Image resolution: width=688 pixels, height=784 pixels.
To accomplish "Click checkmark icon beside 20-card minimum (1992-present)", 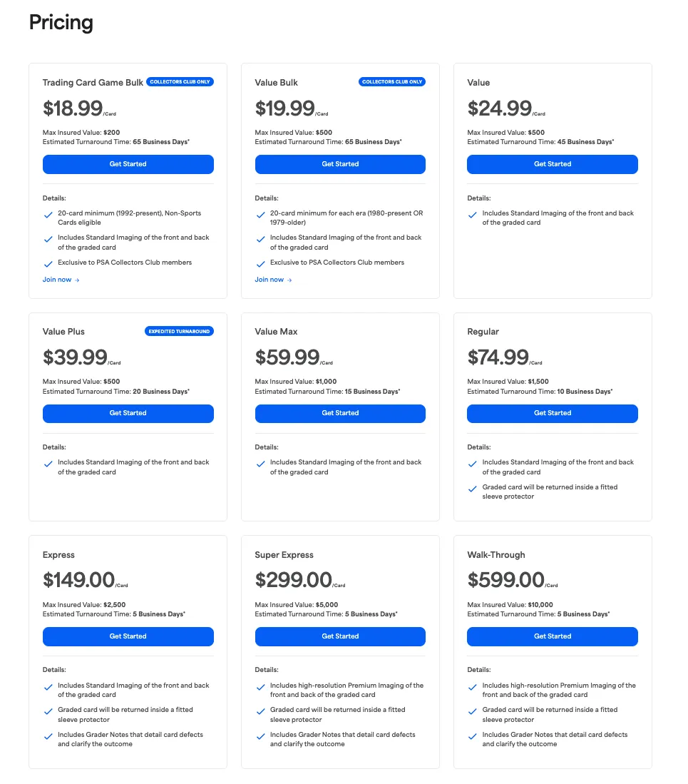I will pos(48,214).
